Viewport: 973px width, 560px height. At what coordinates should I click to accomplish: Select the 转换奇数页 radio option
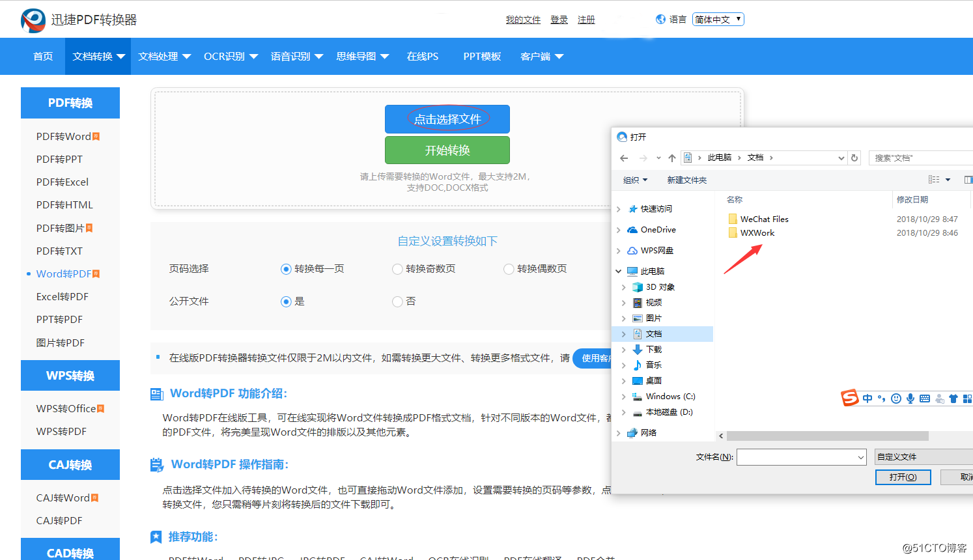pyautogui.click(x=397, y=269)
